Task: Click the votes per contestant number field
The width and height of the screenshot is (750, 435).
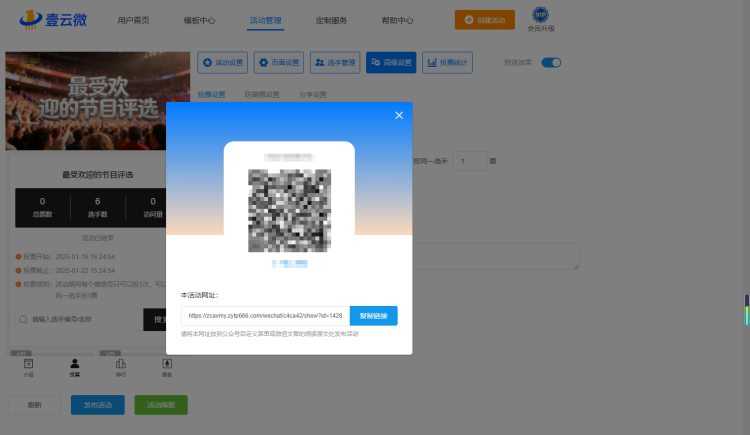Action: (470, 161)
